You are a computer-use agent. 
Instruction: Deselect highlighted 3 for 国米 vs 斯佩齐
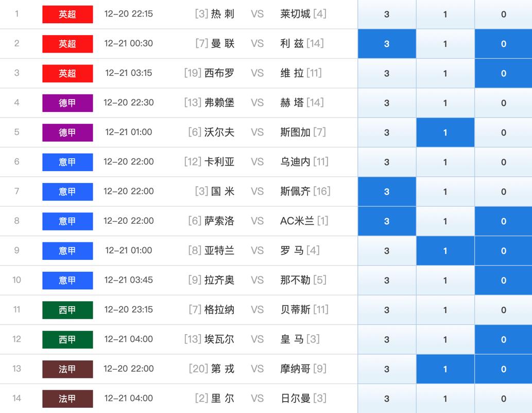[387, 192]
